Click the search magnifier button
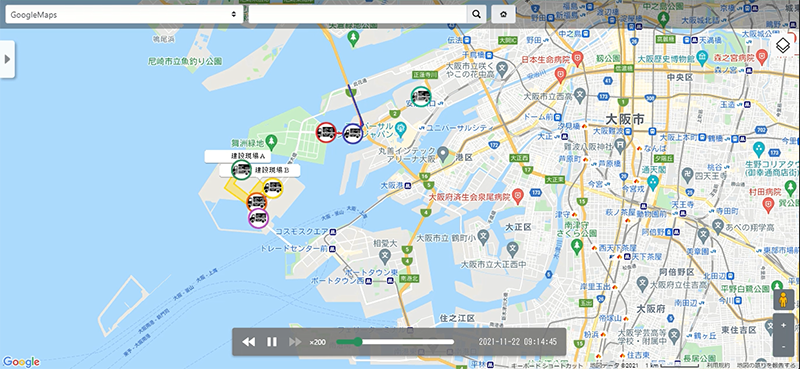 coord(476,14)
